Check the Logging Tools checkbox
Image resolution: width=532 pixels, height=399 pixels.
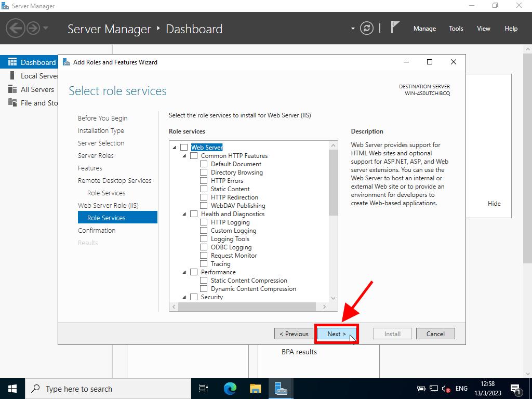click(204, 239)
